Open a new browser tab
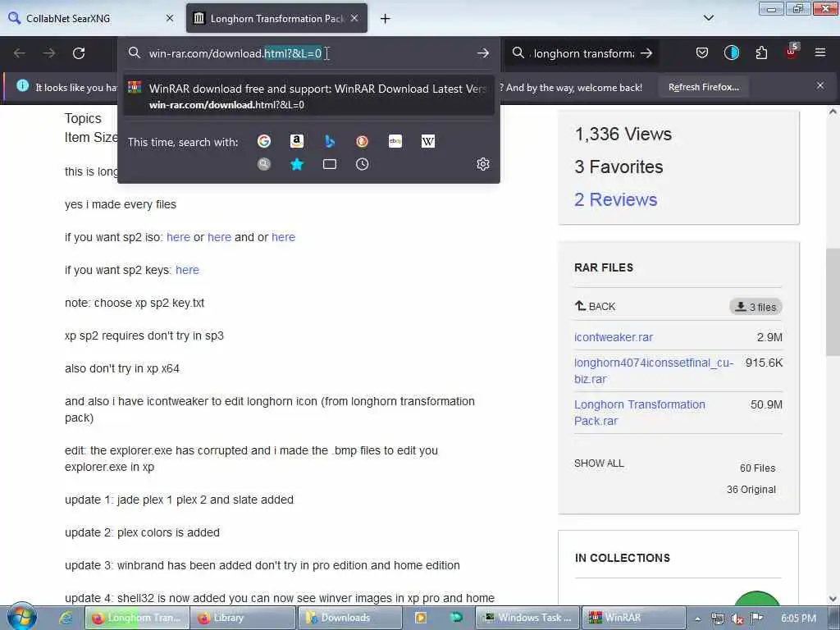 point(385,19)
